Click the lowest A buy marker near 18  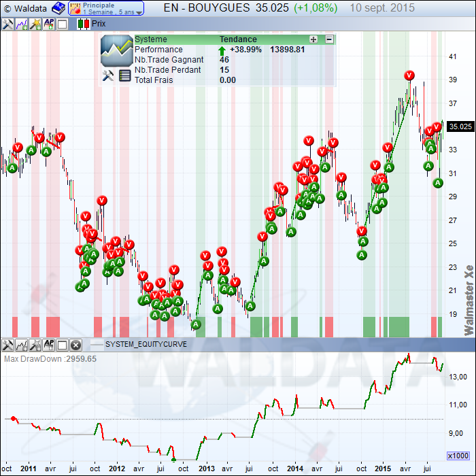point(196,324)
